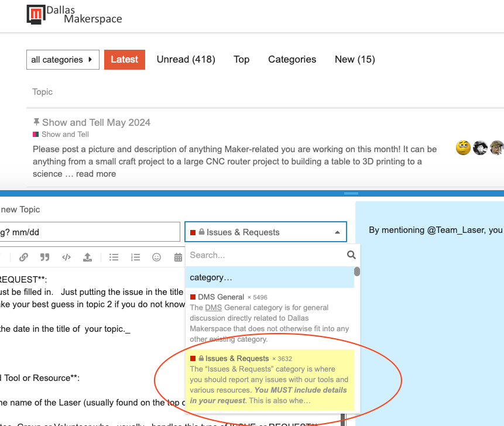The height and width of the screenshot is (426, 504).
Task: Open the all categories dropdown
Action: (x=63, y=60)
